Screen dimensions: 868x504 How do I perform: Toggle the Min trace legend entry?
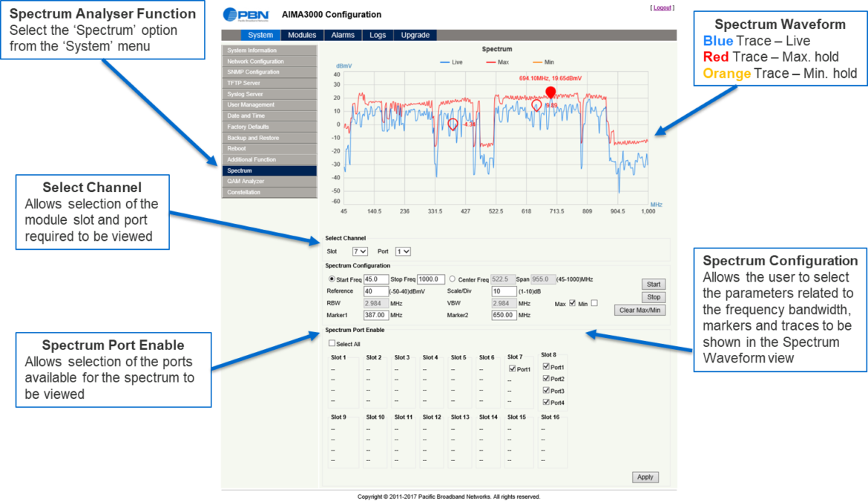[x=544, y=62]
